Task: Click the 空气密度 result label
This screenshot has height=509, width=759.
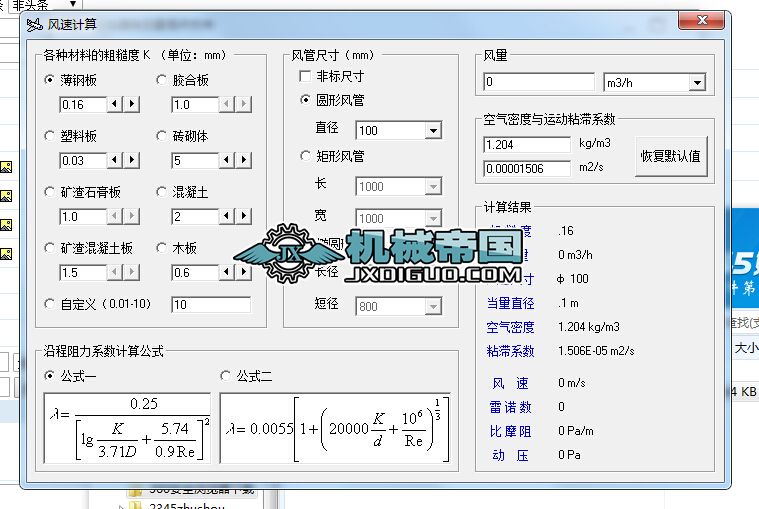Action: coord(510,327)
